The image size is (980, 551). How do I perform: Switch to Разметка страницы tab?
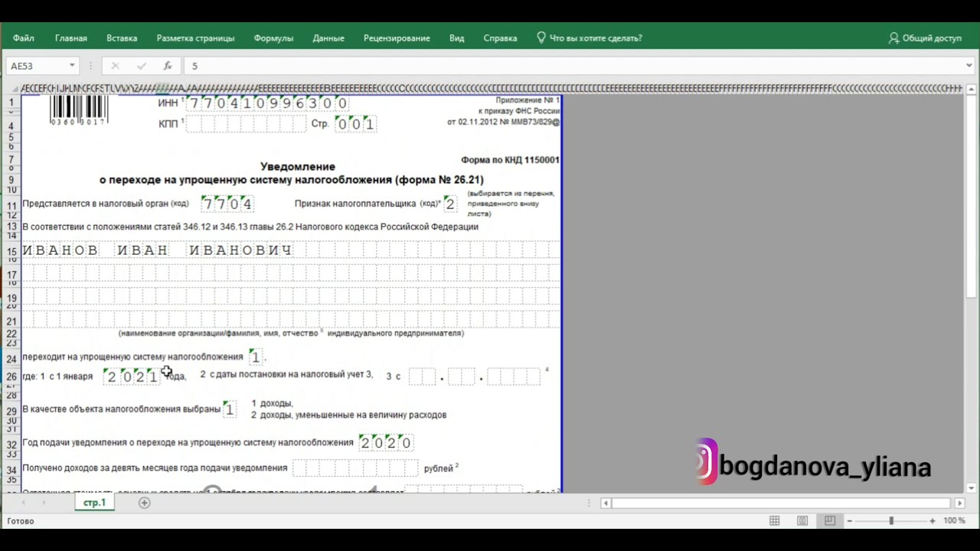[195, 37]
